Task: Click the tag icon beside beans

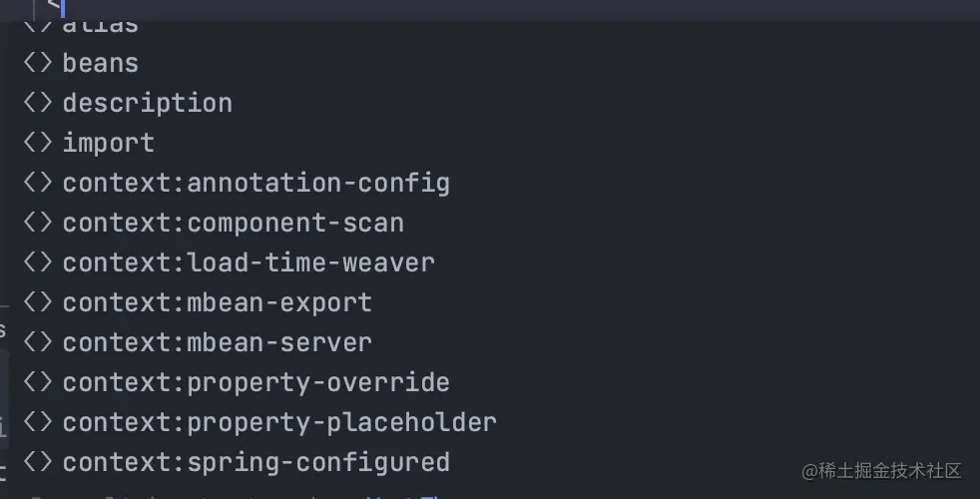Action: (x=37, y=63)
